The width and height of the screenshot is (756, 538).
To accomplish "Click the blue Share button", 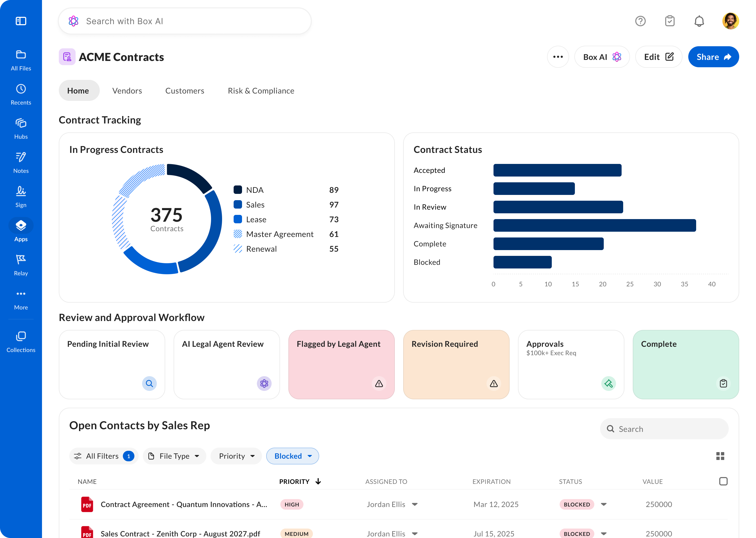I will tap(713, 57).
